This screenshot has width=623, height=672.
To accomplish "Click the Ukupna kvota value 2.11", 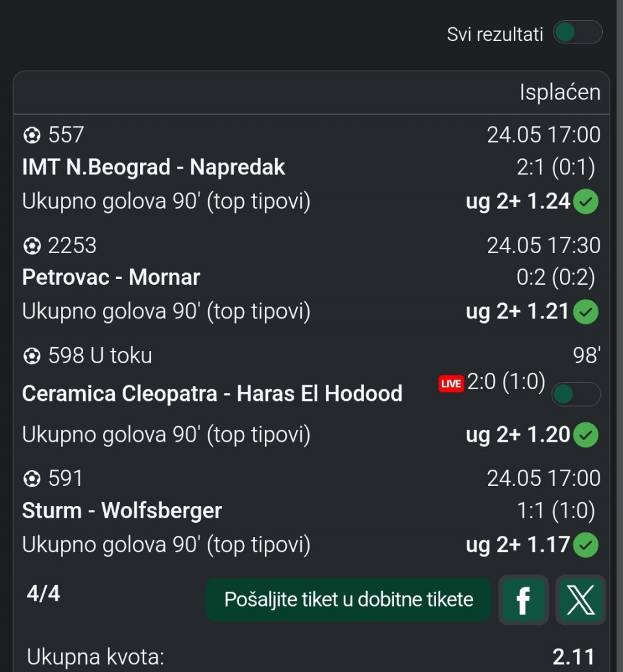I will [573, 656].
